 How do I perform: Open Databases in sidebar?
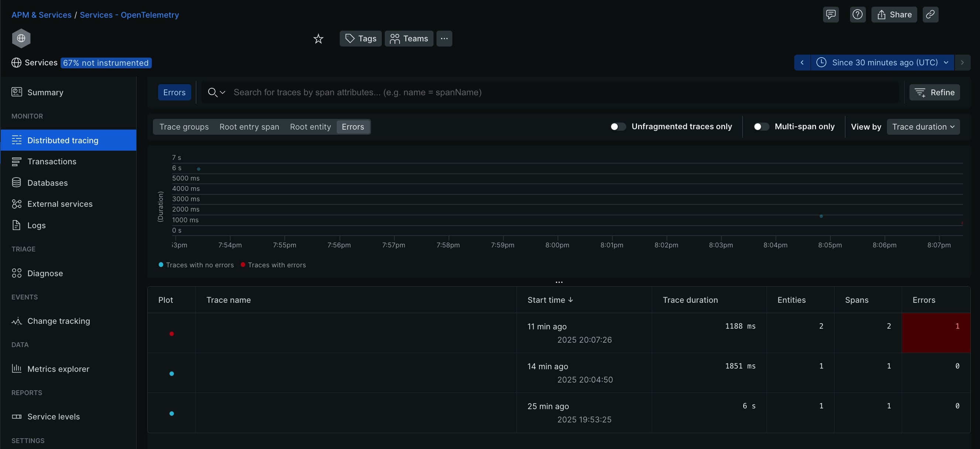68,183
